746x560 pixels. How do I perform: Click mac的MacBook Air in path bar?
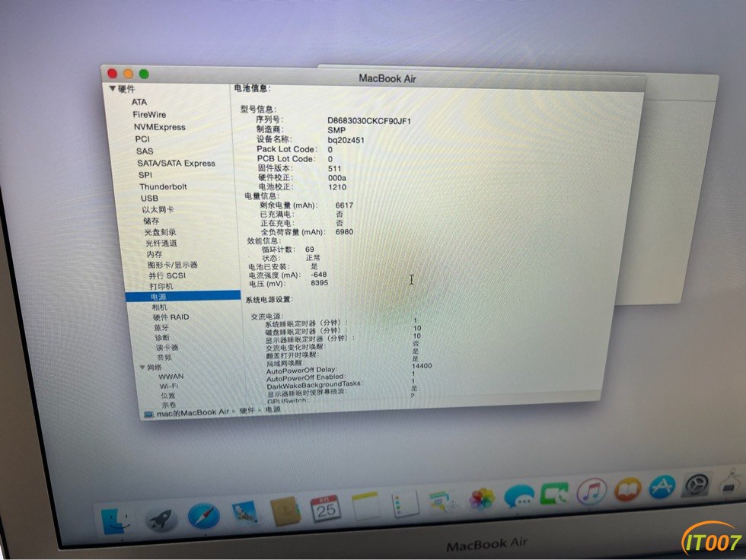pos(193,412)
